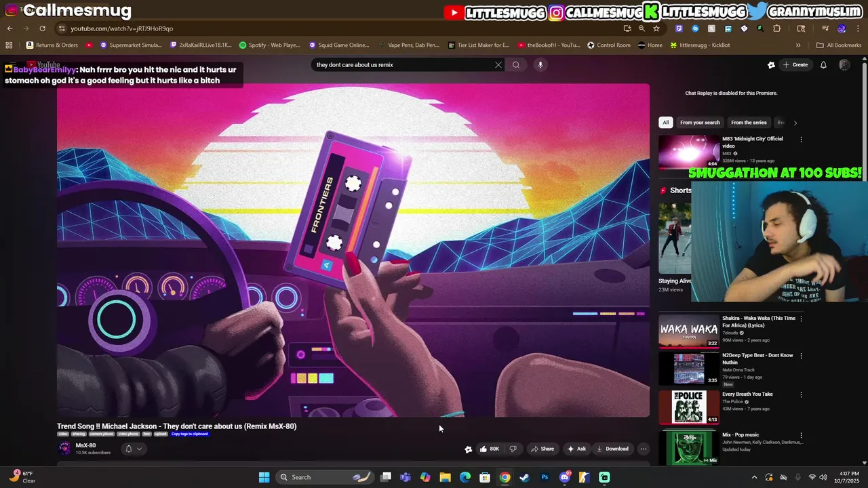Open options for N2Deep Type Beat
The height and width of the screenshot is (488, 868).
point(801,356)
